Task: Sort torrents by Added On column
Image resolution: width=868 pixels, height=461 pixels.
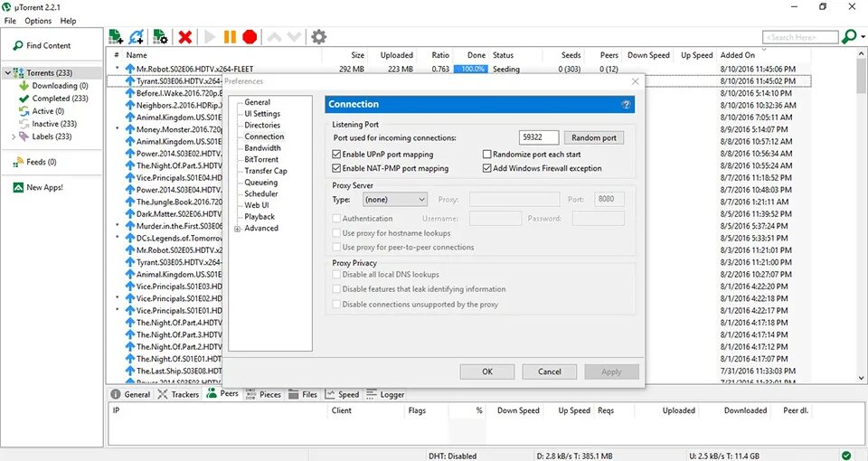Action: click(738, 55)
